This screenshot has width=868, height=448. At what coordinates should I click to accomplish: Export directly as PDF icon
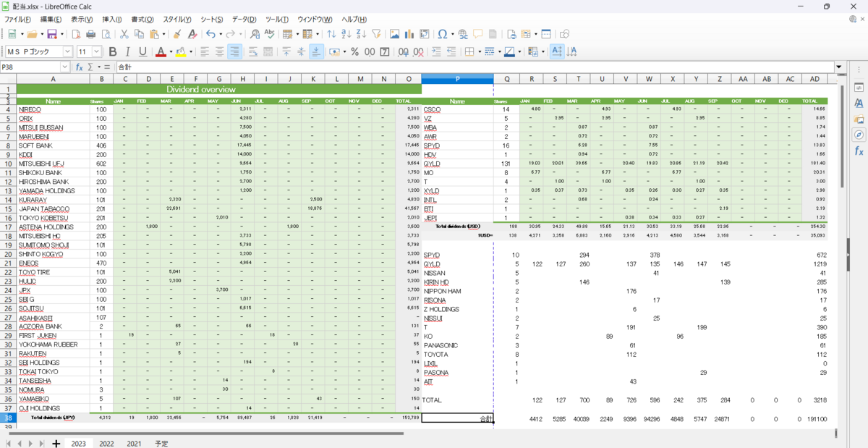75,34
